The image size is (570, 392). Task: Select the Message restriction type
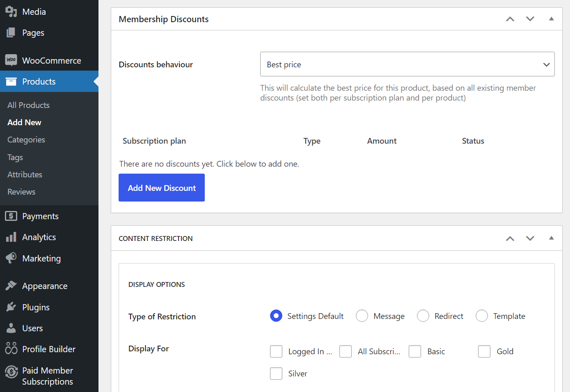click(362, 316)
